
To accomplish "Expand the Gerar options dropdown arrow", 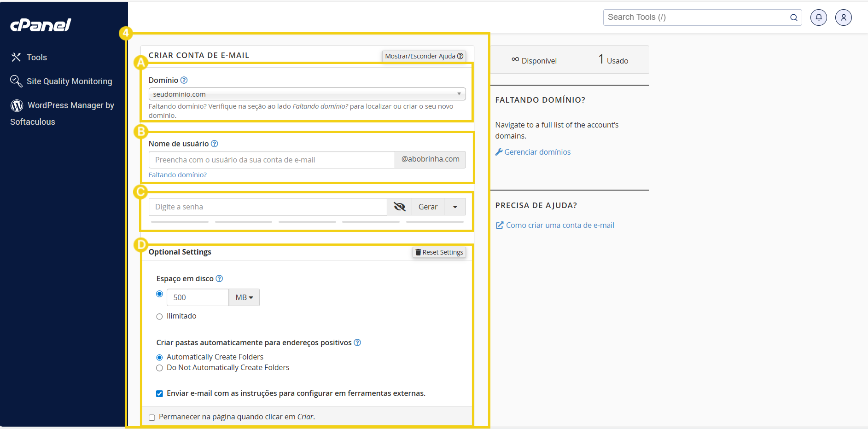I will point(455,207).
